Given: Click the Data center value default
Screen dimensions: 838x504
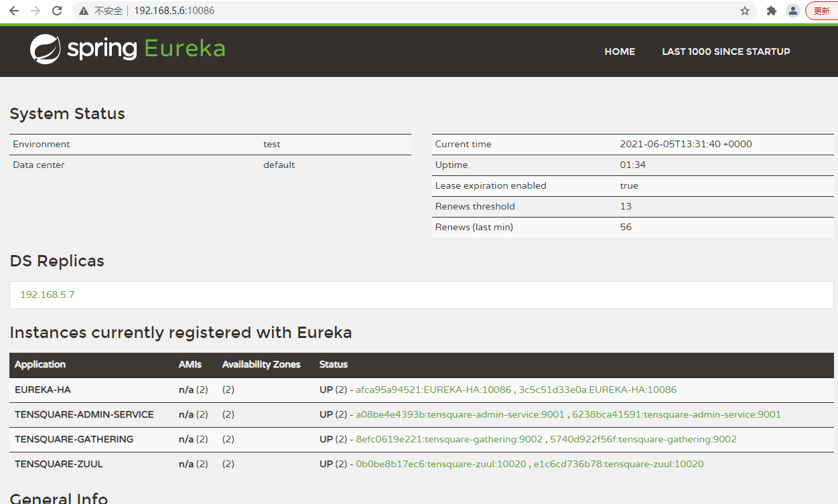Looking at the screenshot, I should point(279,165).
